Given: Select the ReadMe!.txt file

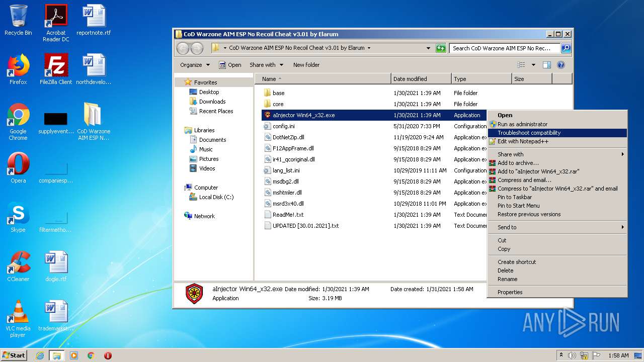Looking at the screenshot, I should coord(284,215).
